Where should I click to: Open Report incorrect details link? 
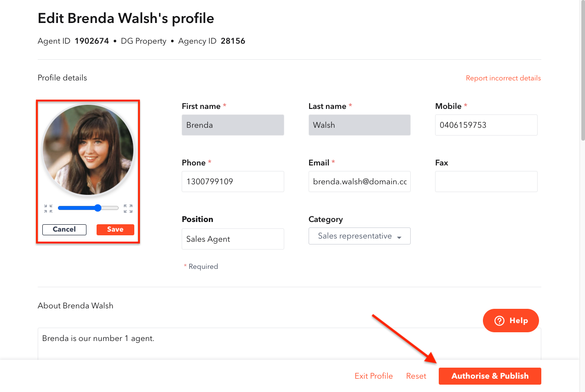(x=503, y=78)
